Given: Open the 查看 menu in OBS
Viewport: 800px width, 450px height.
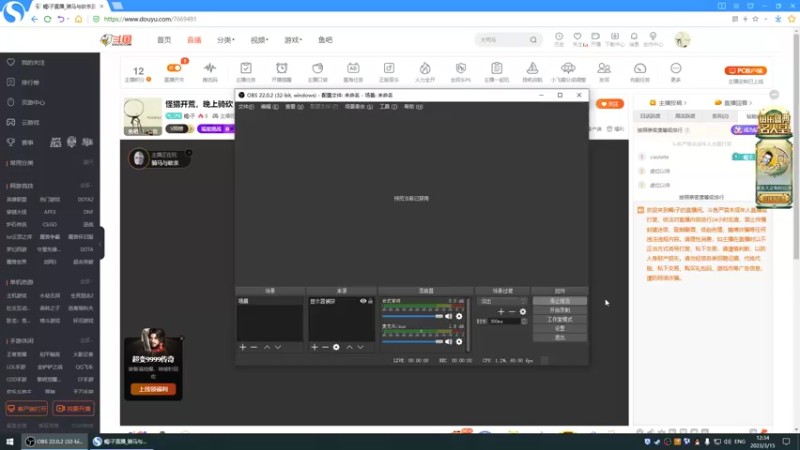Looking at the screenshot, I should 294,107.
